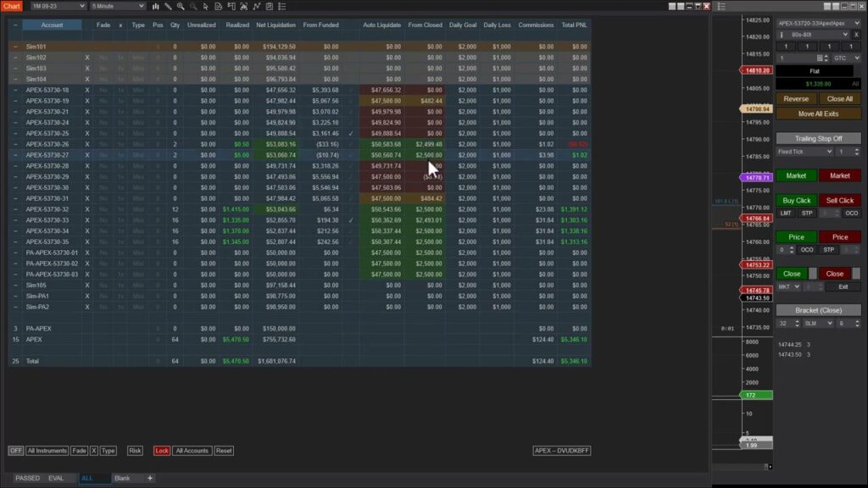Select the bar chart style icon
The height and width of the screenshot is (488, 868).
coord(156,7)
